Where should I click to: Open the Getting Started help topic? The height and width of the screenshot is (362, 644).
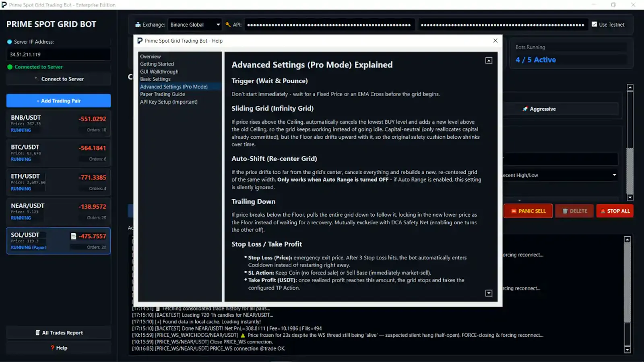point(157,64)
